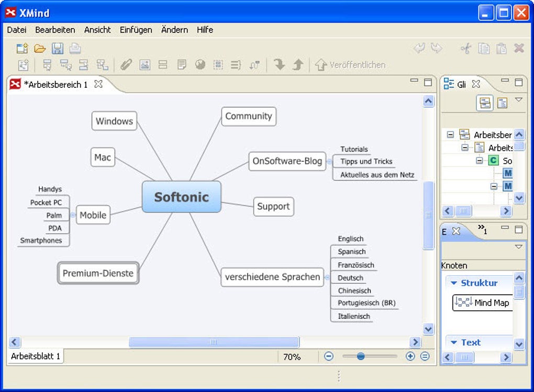Delete the selected topic with the X icon

point(519,48)
